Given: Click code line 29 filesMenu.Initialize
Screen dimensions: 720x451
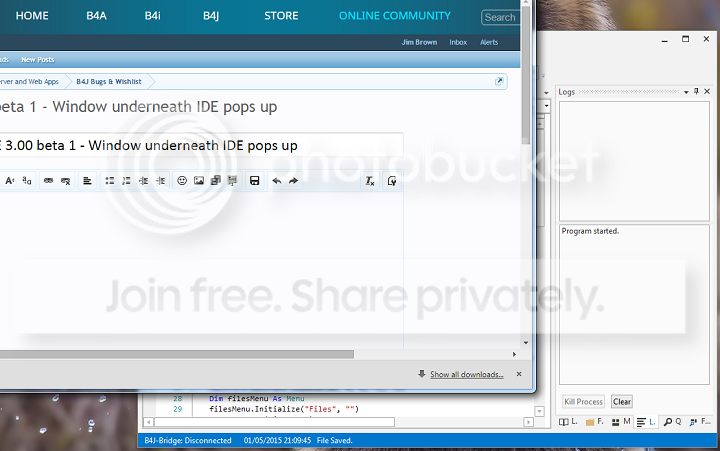Looking at the screenshot, I should click(x=284, y=409).
